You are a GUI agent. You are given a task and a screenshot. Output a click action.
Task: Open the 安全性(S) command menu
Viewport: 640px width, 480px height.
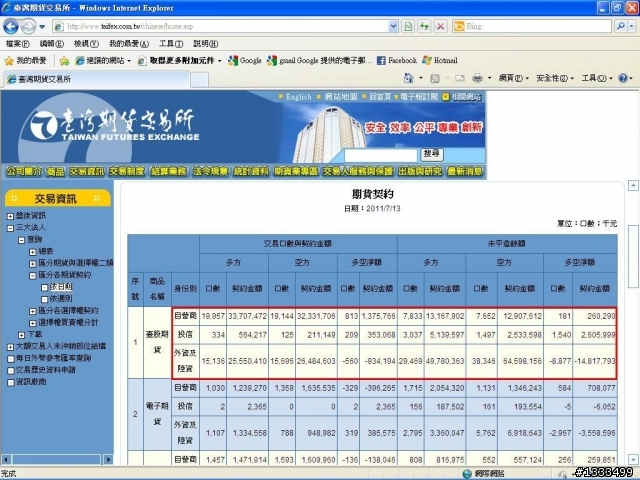pyautogui.click(x=555, y=78)
